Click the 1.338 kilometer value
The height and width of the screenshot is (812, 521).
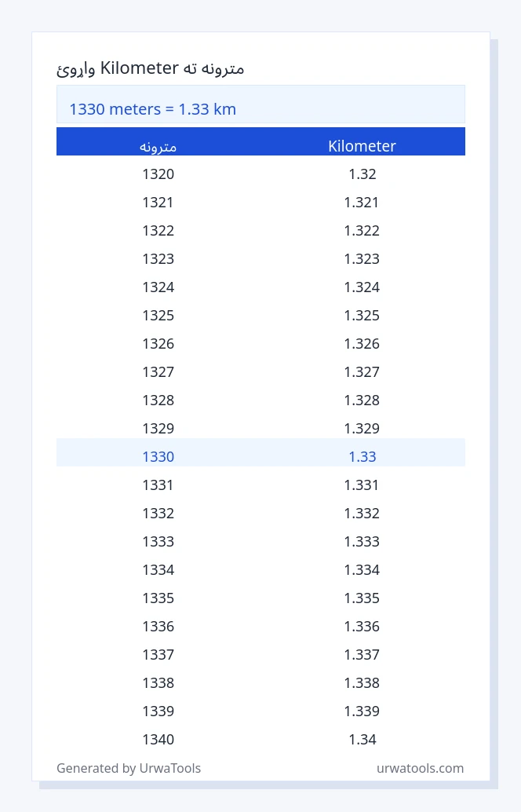coord(362,682)
